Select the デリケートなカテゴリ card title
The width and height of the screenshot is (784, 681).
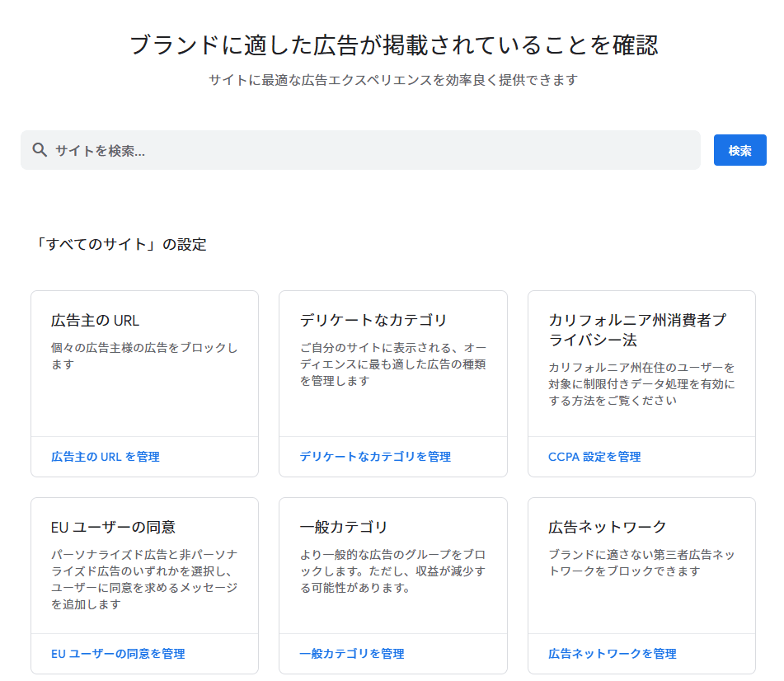coord(373,321)
